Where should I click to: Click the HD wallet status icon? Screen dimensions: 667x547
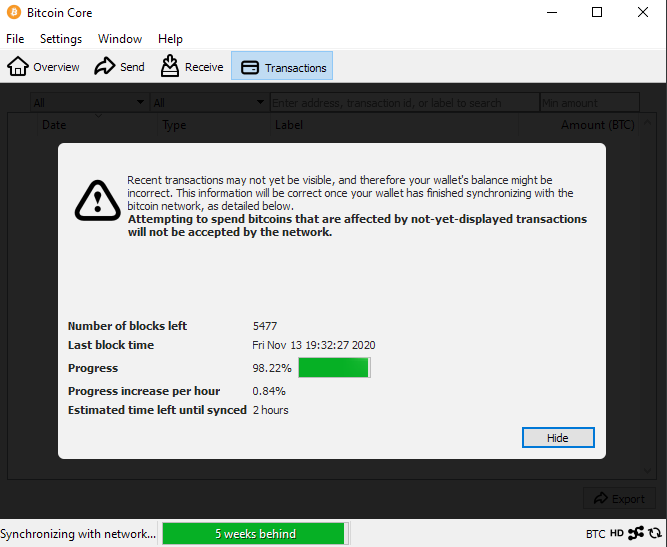616,533
